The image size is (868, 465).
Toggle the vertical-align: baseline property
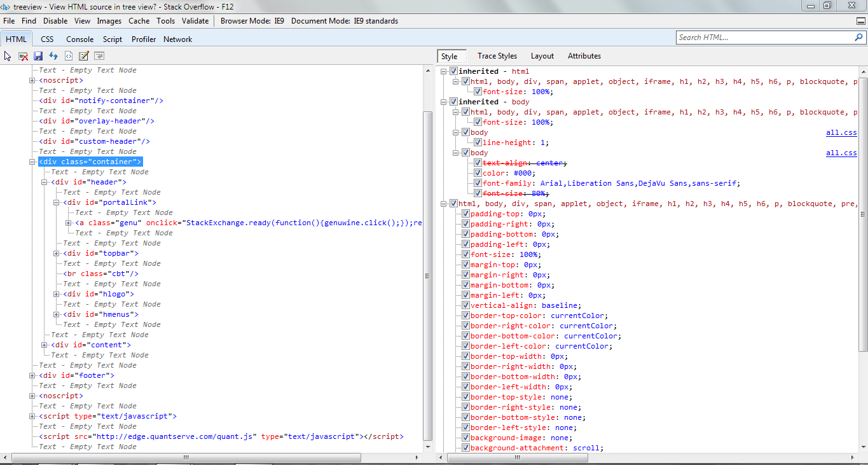point(466,305)
